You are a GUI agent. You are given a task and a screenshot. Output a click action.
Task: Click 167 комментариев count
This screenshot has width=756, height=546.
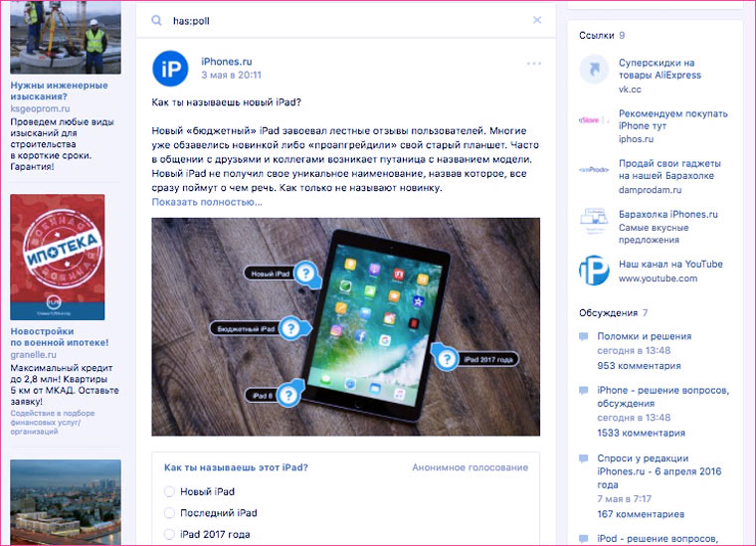pyautogui.click(x=641, y=514)
